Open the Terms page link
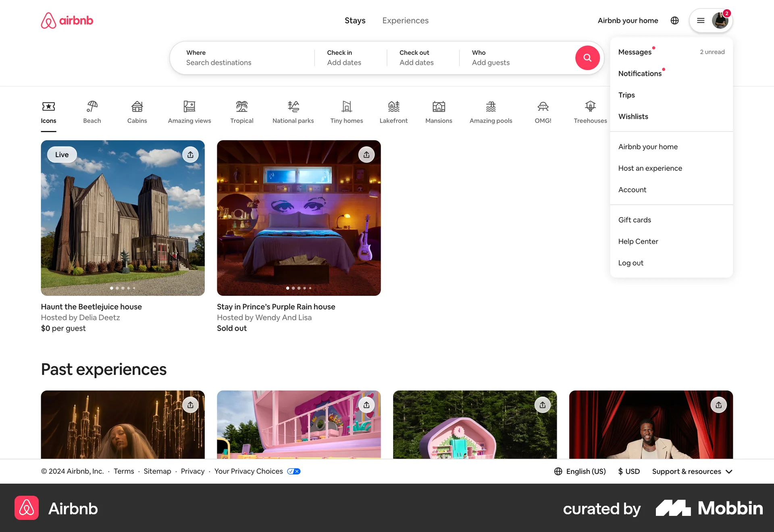 [x=124, y=471]
